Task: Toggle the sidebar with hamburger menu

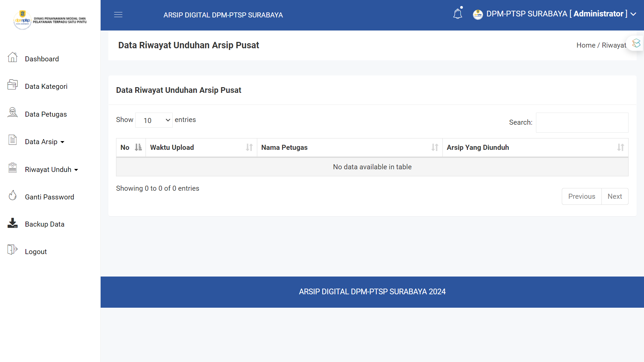Action: click(118, 14)
